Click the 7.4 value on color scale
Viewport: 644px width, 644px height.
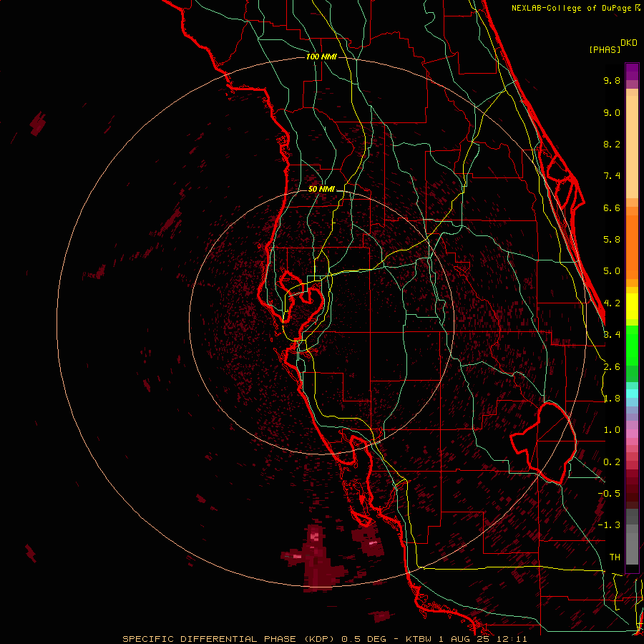(612, 176)
